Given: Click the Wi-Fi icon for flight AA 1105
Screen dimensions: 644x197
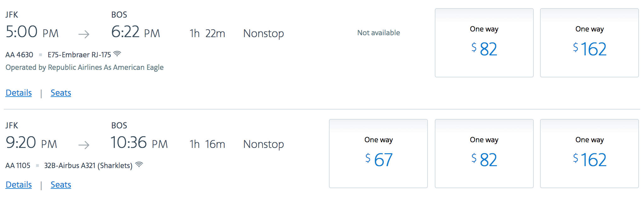Looking at the screenshot, I should (139, 165).
